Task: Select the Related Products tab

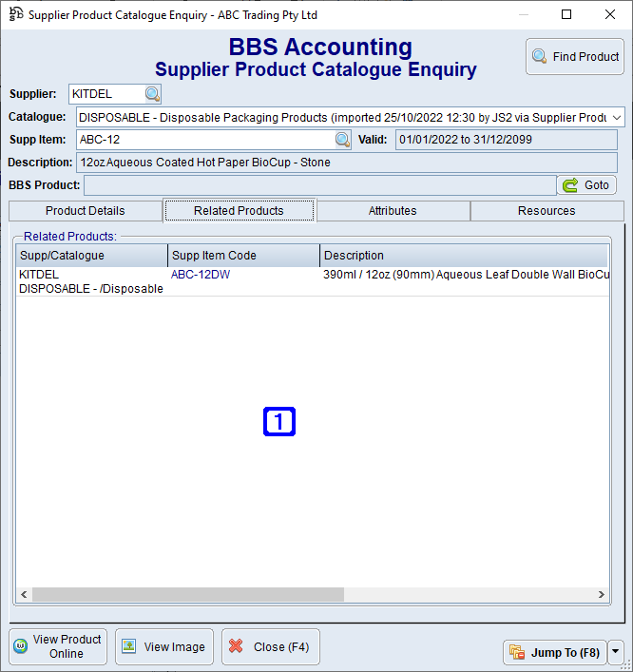Action: pyautogui.click(x=240, y=210)
